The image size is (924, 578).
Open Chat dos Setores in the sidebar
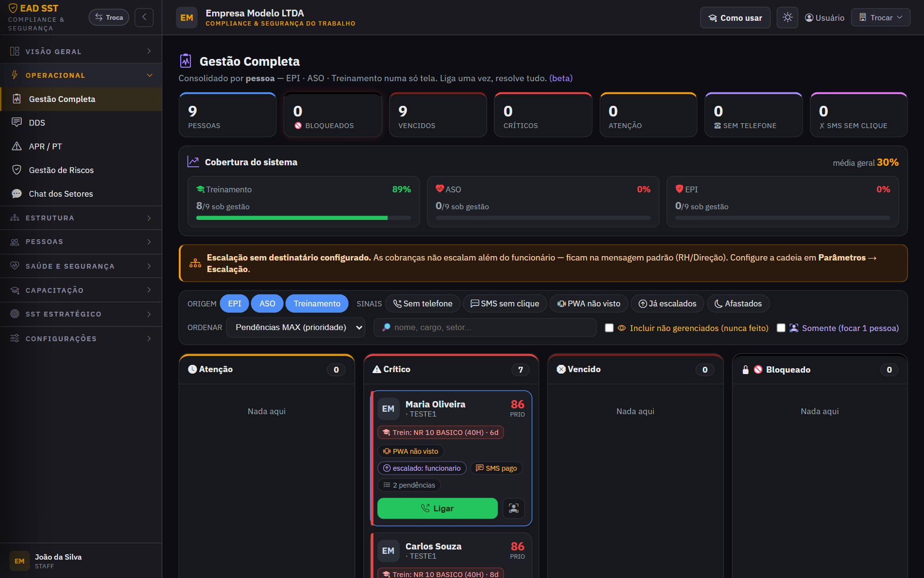(x=81, y=194)
